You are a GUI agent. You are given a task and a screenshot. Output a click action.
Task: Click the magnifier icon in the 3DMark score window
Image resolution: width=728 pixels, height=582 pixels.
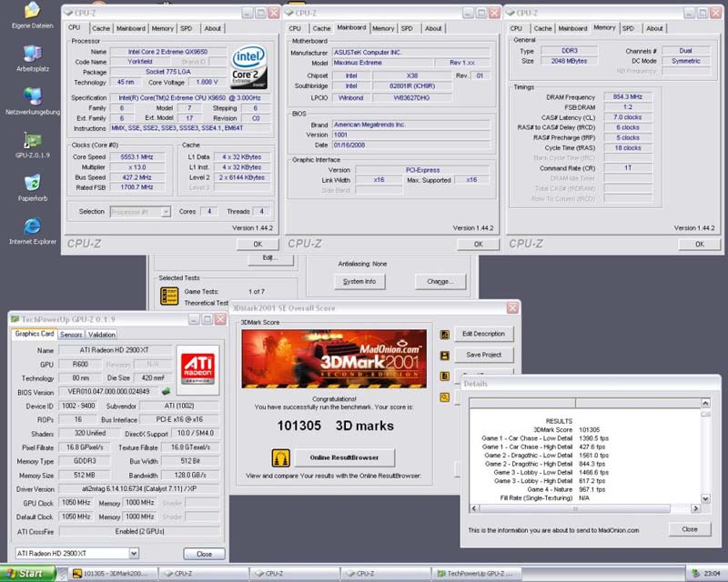pyautogui.click(x=444, y=397)
